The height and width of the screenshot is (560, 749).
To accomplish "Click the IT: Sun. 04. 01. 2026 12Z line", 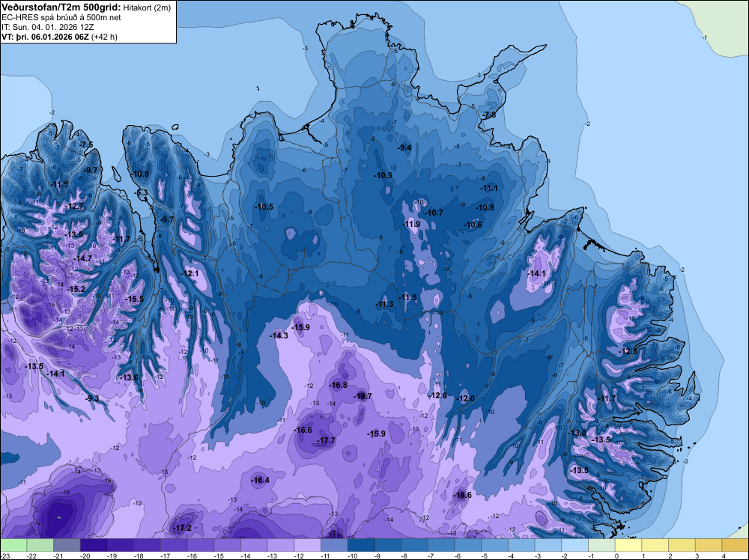I will [x=47, y=27].
